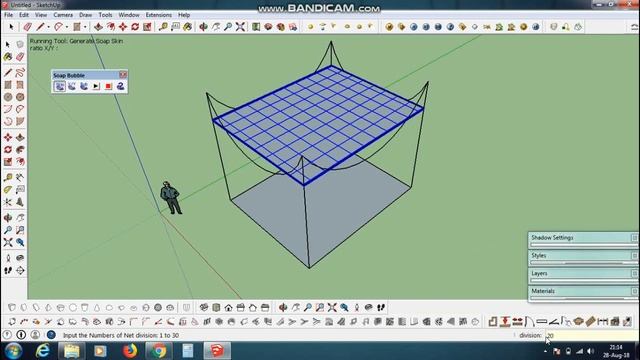
Task: Select the Paint Bucket tool in top toolbar
Action: click(x=187, y=27)
